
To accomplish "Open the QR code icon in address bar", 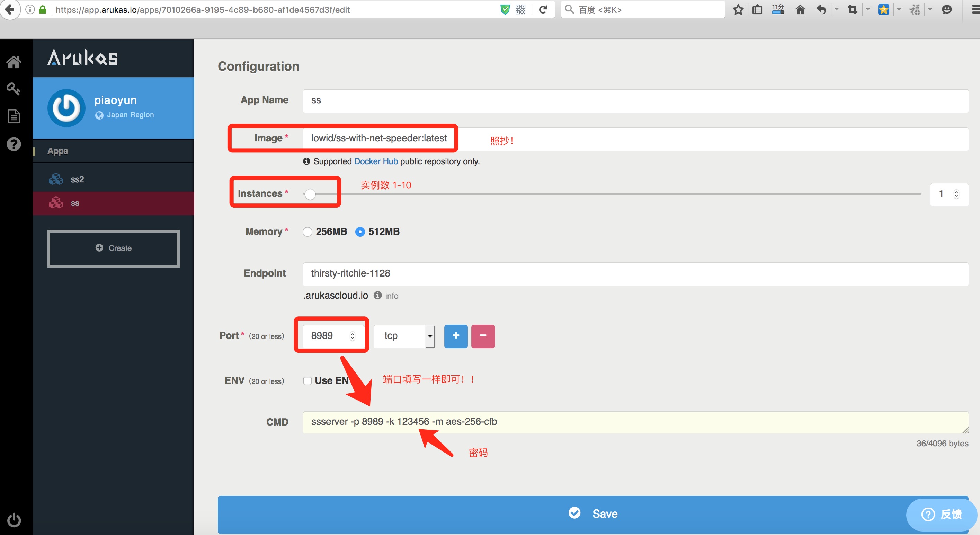I will tap(520, 9).
